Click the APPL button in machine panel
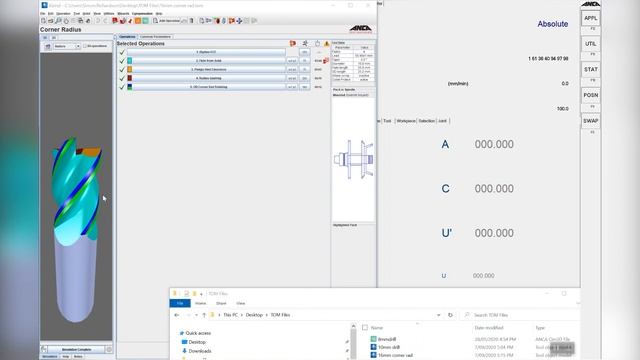 (590, 18)
